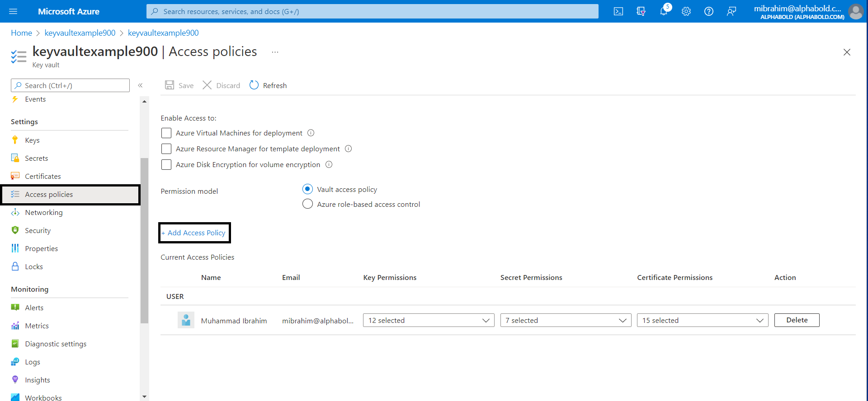The image size is (868, 401).
Task: Click the Certificates icon in sidebar
Action: click(15, 176)
